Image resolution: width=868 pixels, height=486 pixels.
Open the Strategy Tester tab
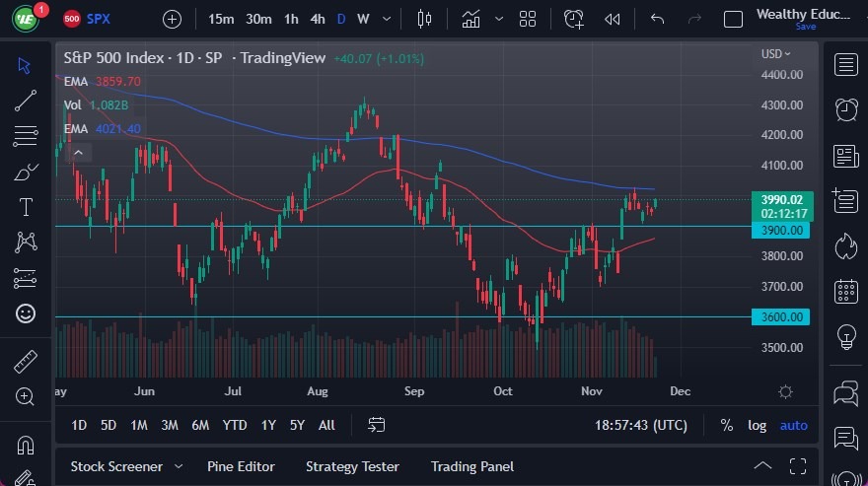click(352, 466)
